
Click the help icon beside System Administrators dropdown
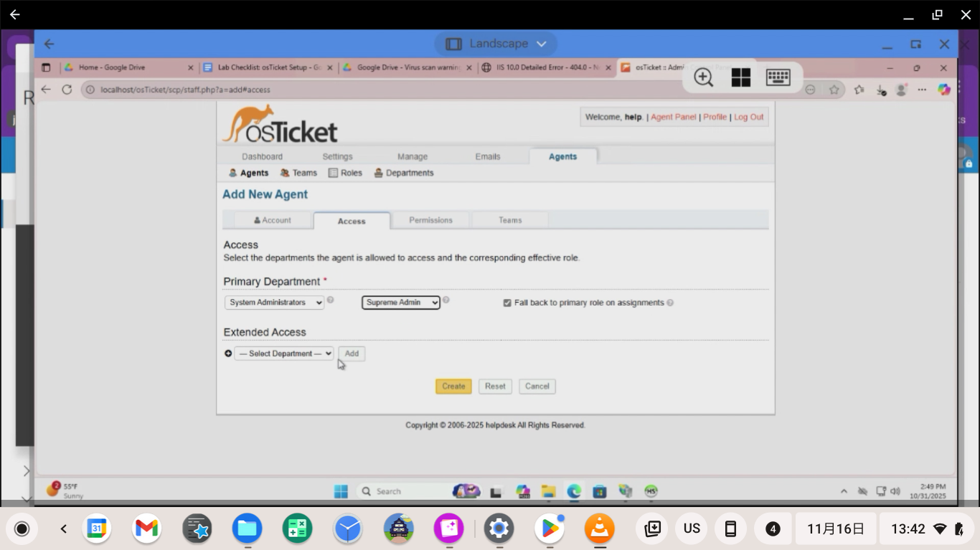(331, 300)
